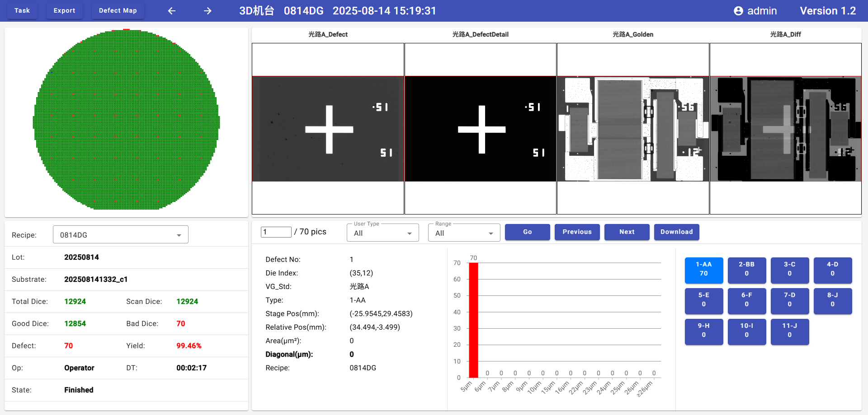Click the Defect Map button
868x415 pixels.
pyautogui.click(x=118, y=10)
